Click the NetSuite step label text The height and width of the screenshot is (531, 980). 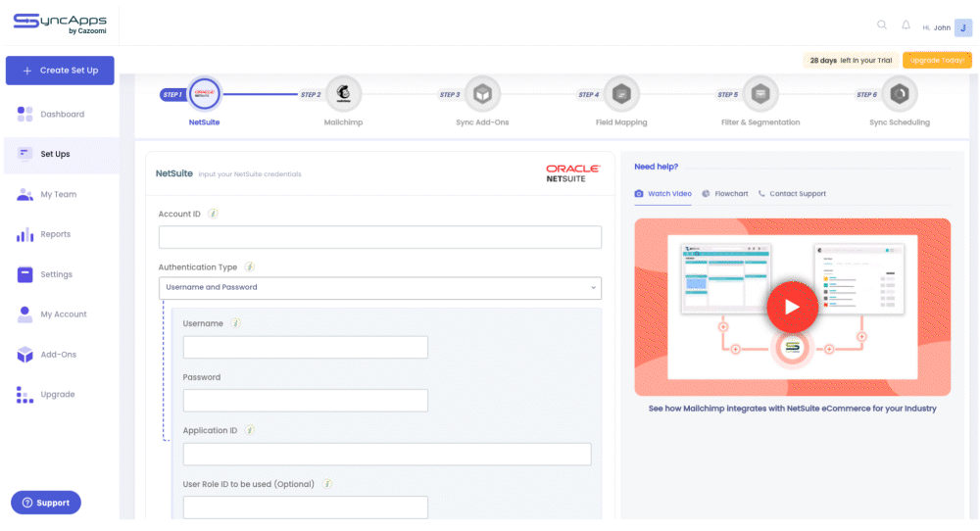pyautogui.click(x=205, y=122)
